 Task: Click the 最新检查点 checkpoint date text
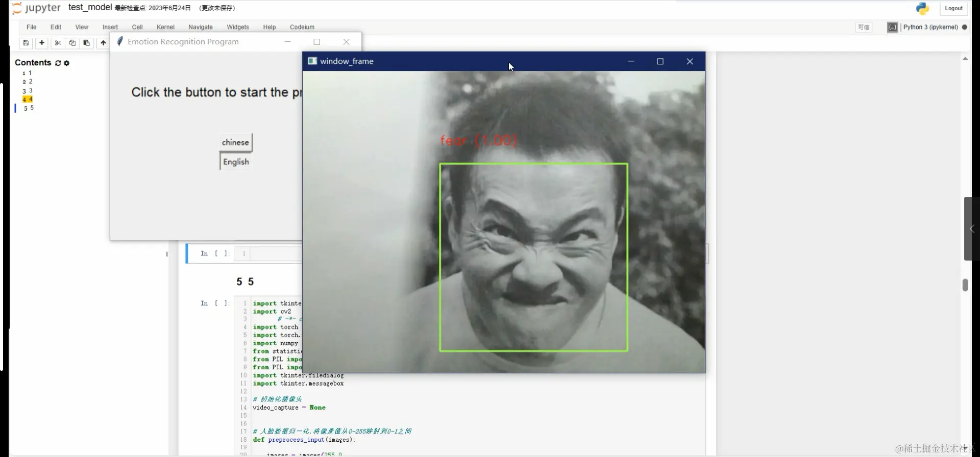[x=153, y=8]
